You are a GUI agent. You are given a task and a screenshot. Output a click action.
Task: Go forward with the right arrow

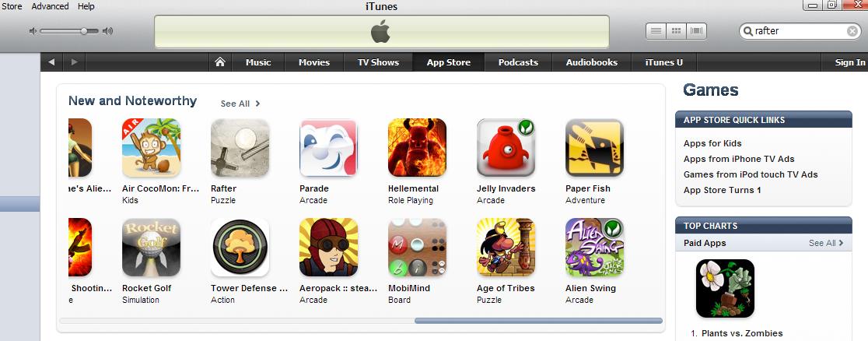[x=74, y=62]
